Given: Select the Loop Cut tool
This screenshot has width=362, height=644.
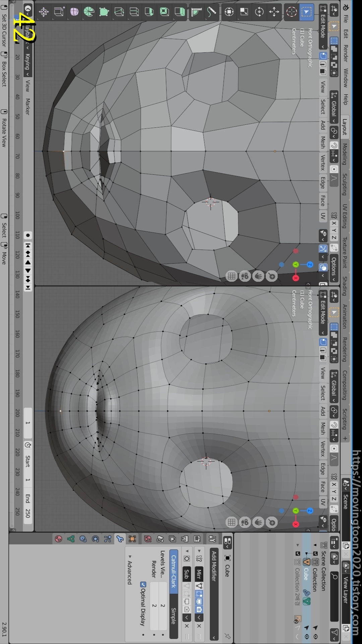Looking at the screenshot, I should (x=134, y=12).
